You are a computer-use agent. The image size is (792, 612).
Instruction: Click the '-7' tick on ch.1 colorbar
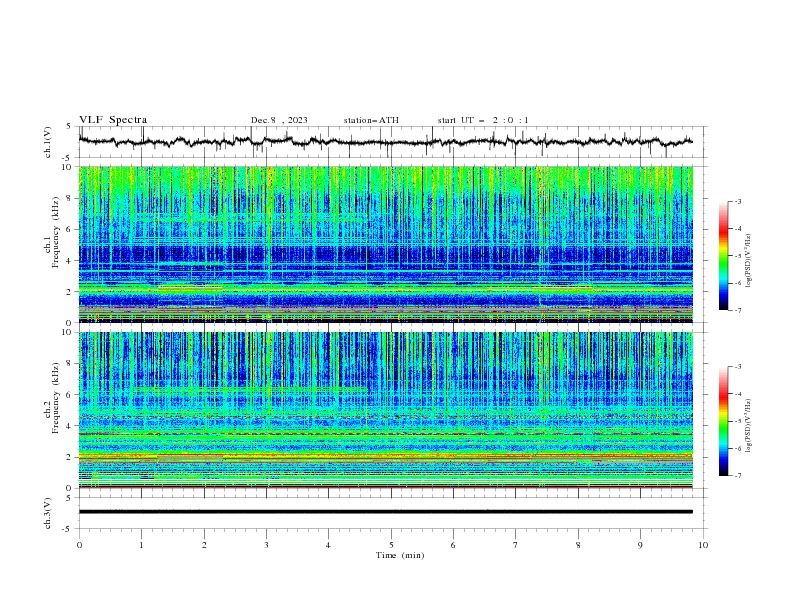[738, 310]
